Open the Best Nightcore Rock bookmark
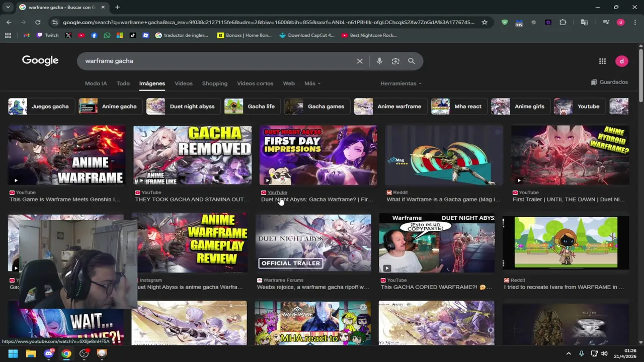 [x=369, y=35]
